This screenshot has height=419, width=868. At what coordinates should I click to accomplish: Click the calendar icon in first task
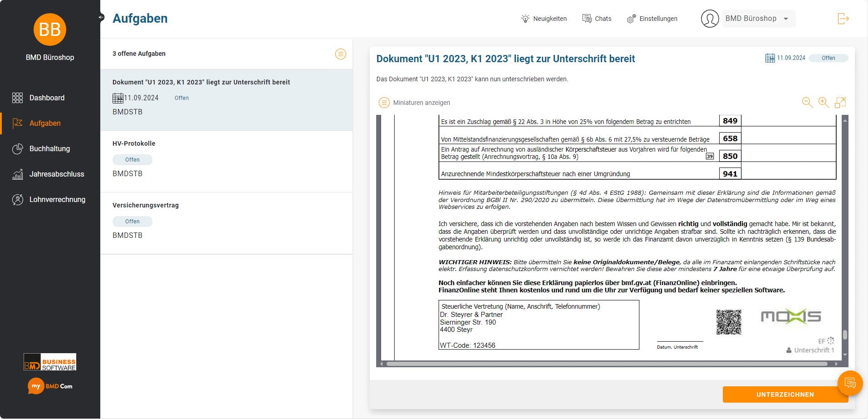(118, 98)
